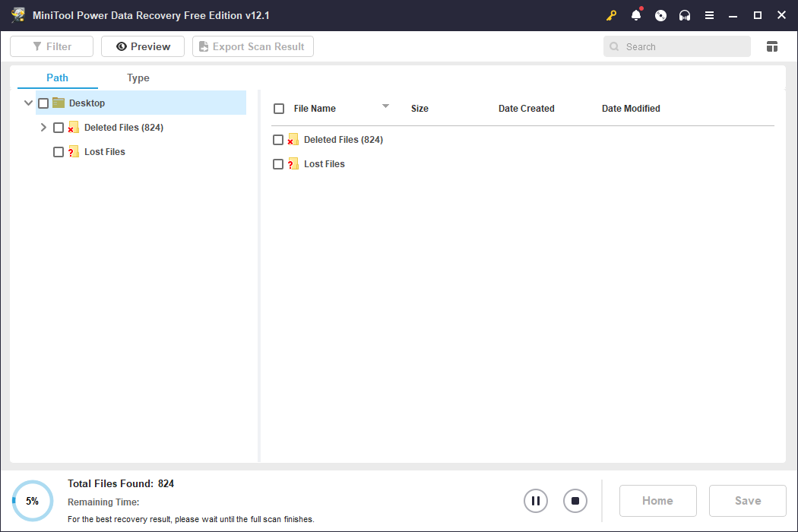This screenshot has height=532, width=798.
Task: Check the Desktop checkbox in tree
Action: 44,103
